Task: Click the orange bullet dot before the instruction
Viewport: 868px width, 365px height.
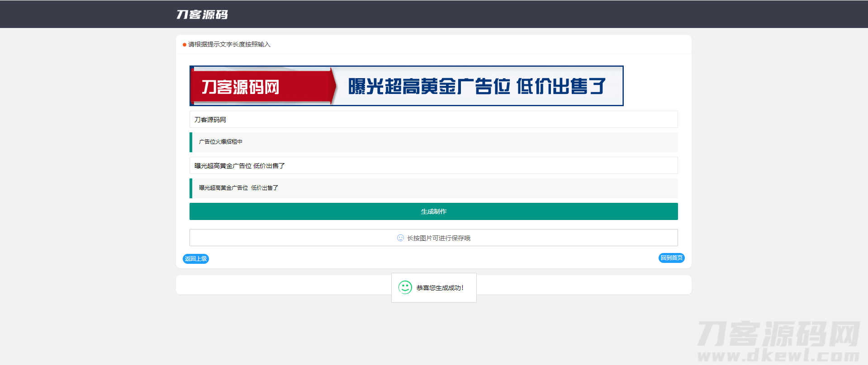Action: click(185, 45)
